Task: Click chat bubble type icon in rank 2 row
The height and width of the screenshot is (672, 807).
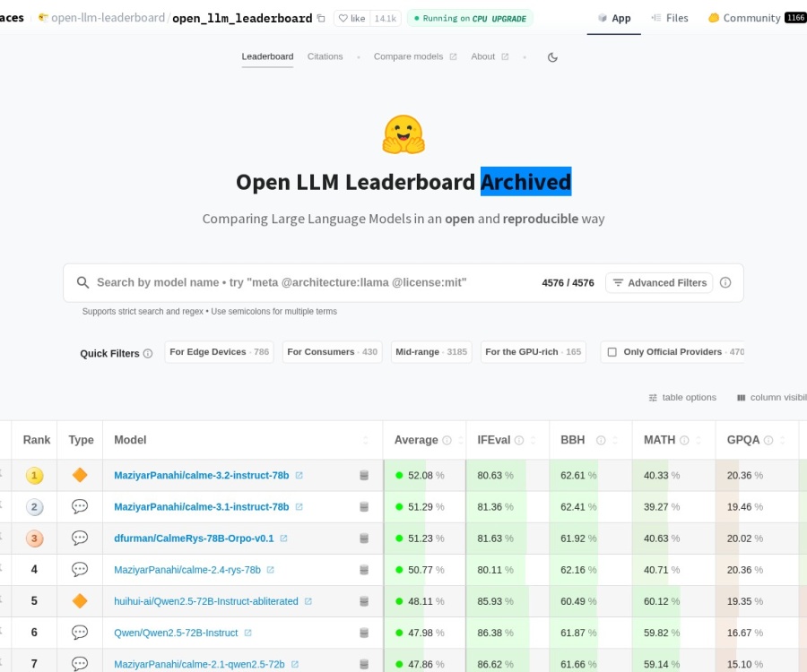Action: coord(80,506)
